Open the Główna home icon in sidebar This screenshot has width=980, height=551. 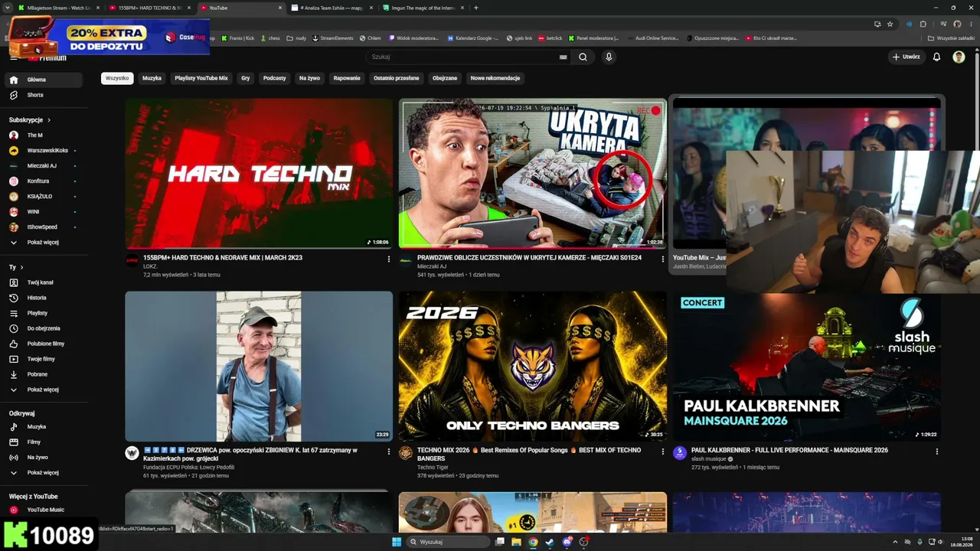(x=14, y=80)
